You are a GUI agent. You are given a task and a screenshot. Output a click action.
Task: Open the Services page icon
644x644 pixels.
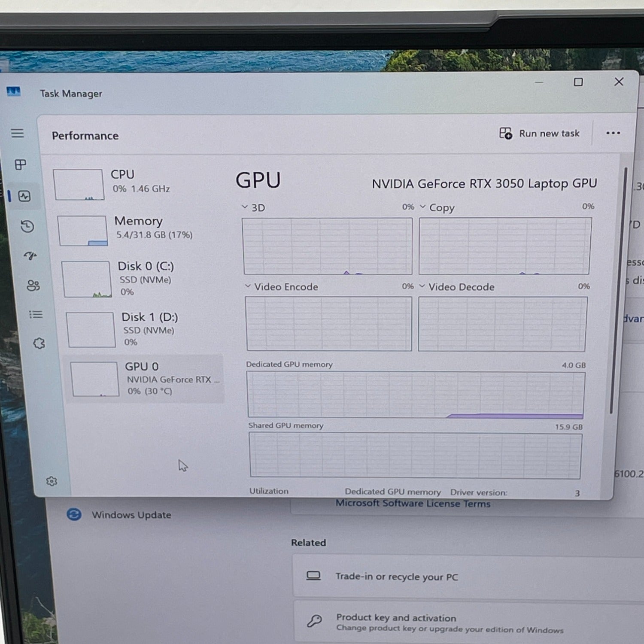point(39,343)
